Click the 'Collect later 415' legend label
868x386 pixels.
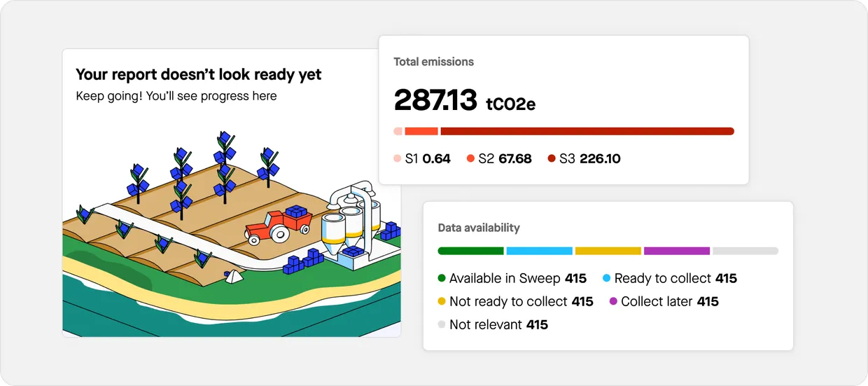(669, 302)
